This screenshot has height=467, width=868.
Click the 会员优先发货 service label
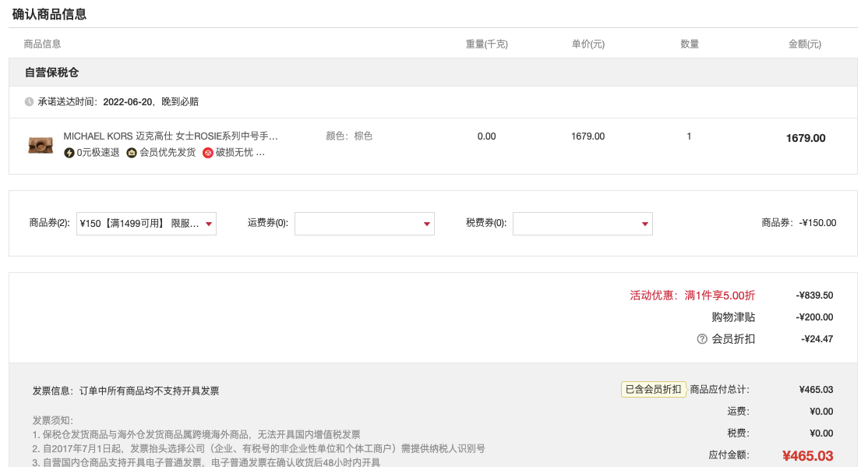coord(168,152)
